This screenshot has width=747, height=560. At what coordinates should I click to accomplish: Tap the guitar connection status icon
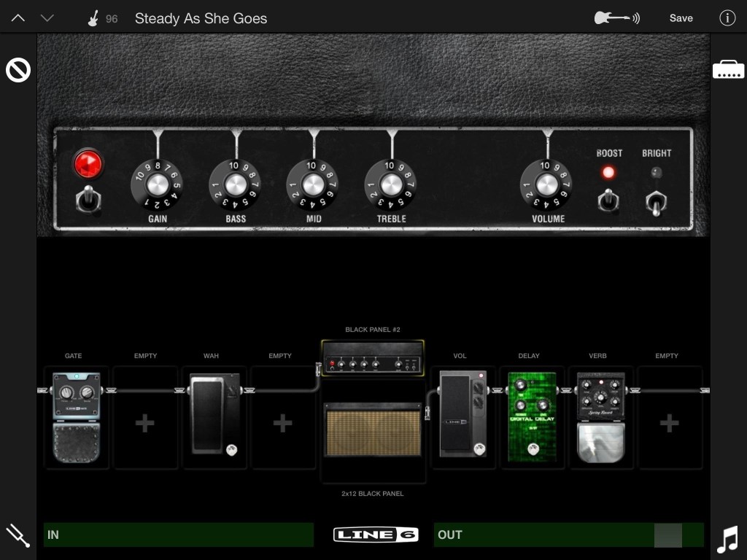coord(616,18)
